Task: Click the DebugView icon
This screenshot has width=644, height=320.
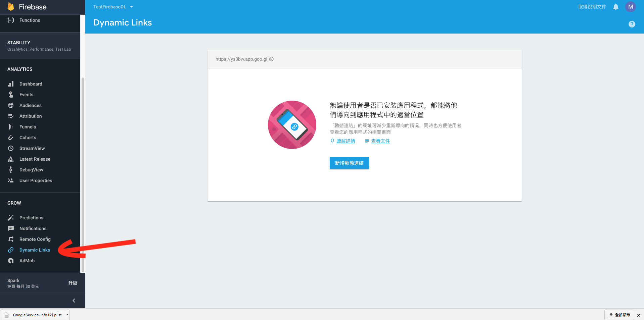Action: point(11,170)
